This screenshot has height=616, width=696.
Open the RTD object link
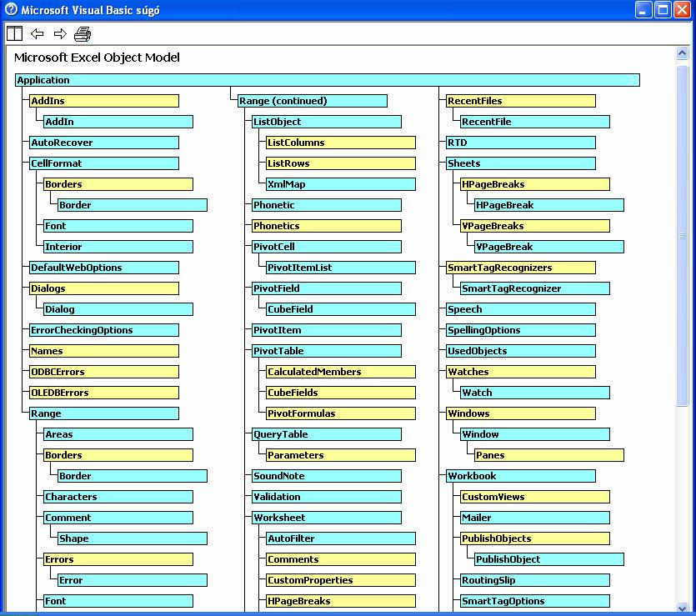tap(521, 143)
